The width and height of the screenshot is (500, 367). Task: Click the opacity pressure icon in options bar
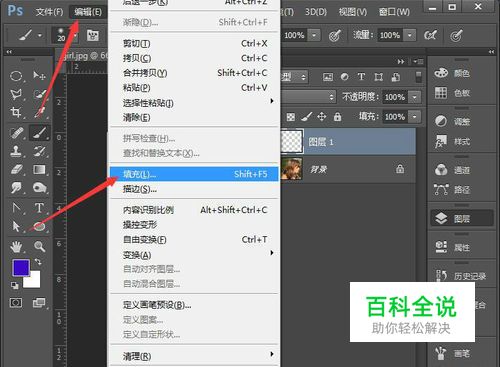(334, 35)
